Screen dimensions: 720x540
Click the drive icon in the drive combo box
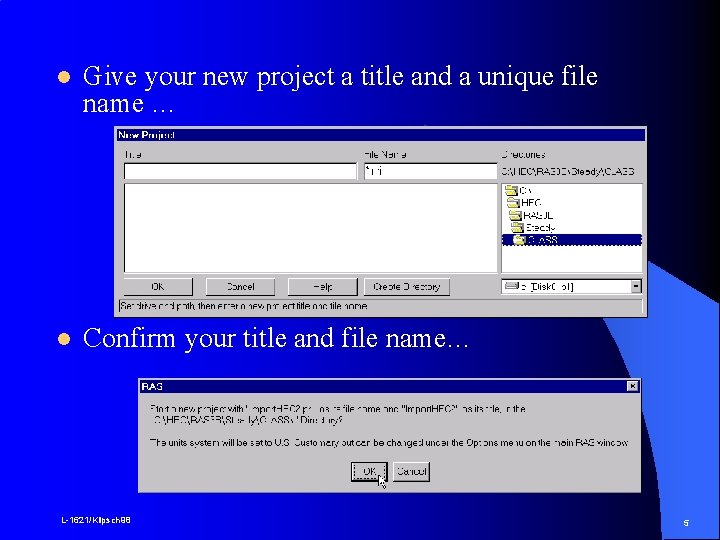(x=511, y=287)
